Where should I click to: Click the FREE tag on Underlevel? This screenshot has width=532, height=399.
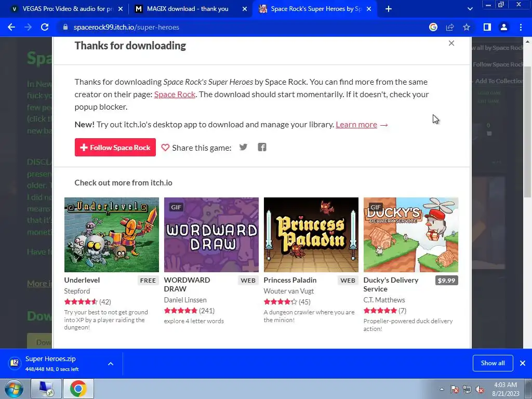[148, 280]
